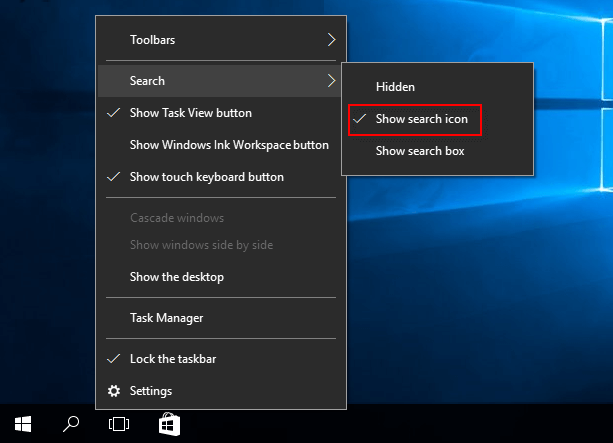Image resolution: width=613 pixels, height=443 pixels.
Task: Enable Show Windows Ink Workspace button
Action: point(228,145)
